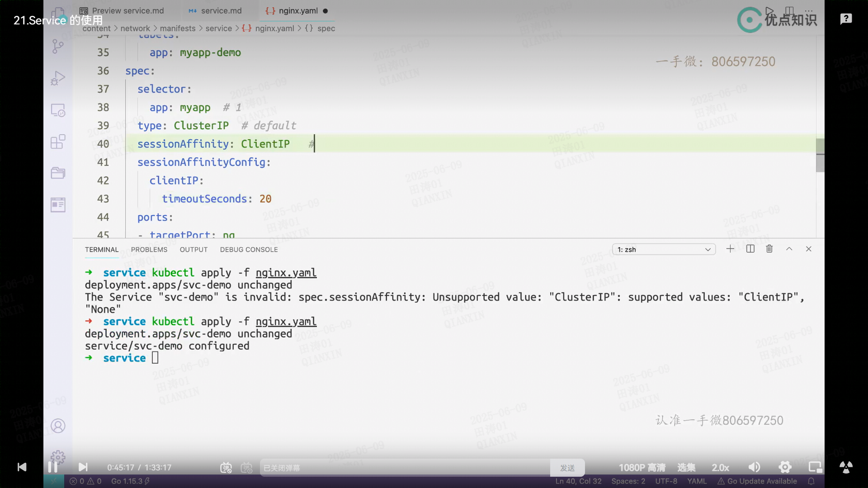
Task: Click the Accounts icon in activity bar
Action: (x=58, y=426)
